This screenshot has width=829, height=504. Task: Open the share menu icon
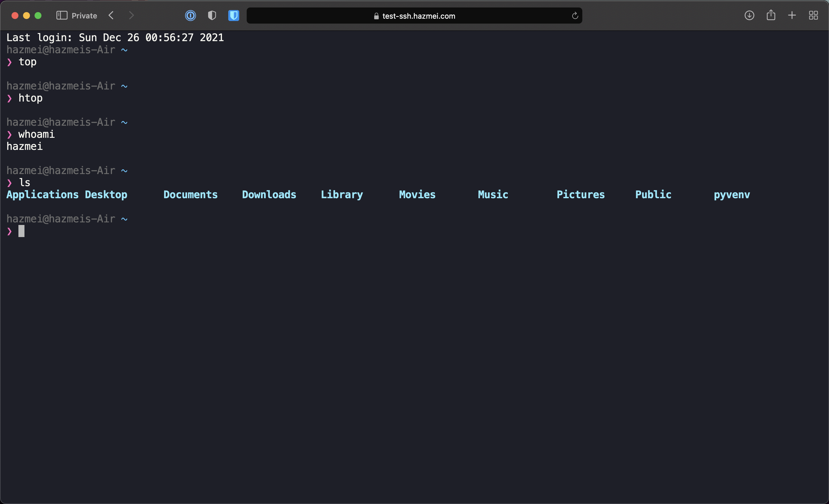coord(771,16)
